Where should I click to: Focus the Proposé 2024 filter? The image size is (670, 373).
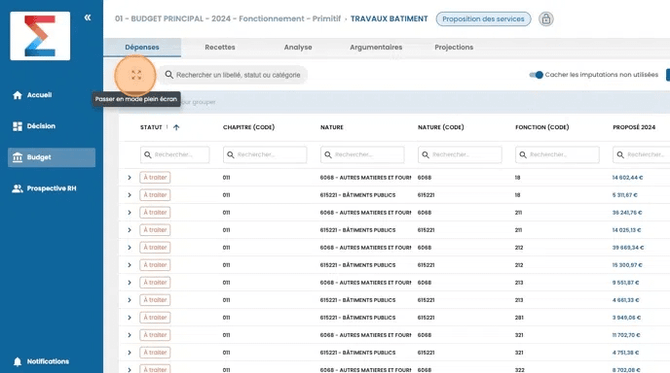[641, 155]
